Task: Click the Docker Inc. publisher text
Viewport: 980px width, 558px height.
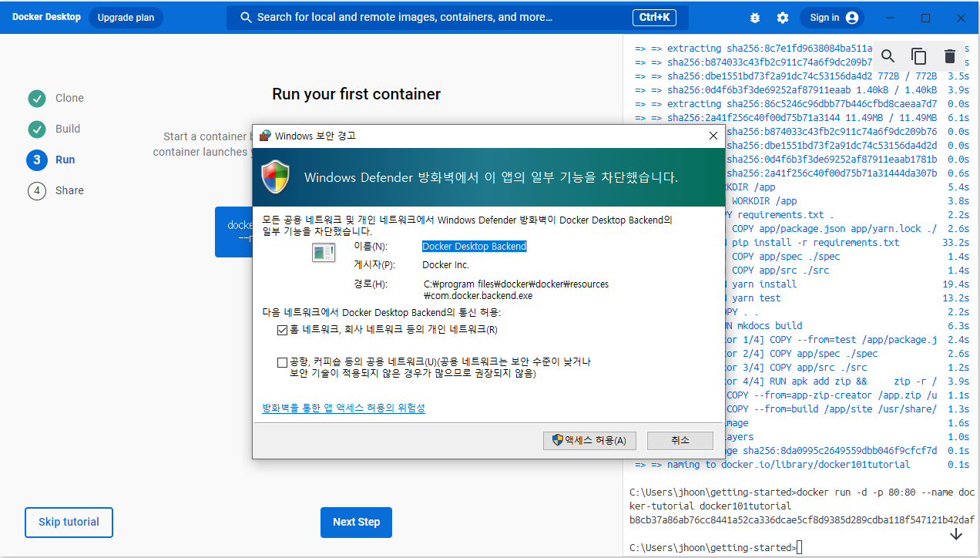Action: [445, 265]
